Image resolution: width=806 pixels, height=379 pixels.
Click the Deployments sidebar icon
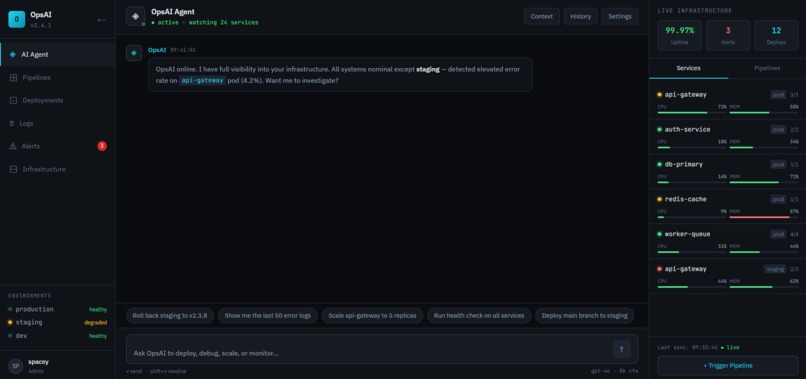coord(13,100)
